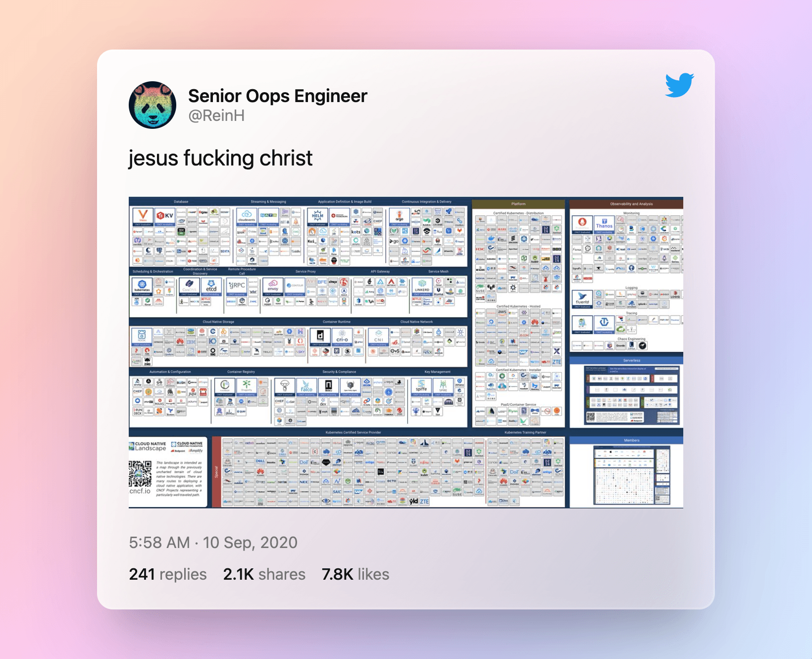Click the Jaeger logo in Tracing
The height and width of the screenshot is (659, 812).
point(582,325)
